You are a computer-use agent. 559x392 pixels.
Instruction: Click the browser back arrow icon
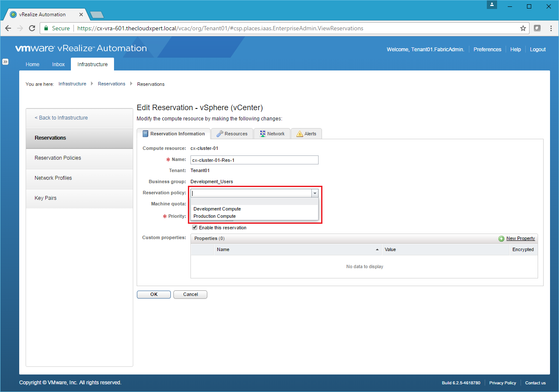coord(8,28)
